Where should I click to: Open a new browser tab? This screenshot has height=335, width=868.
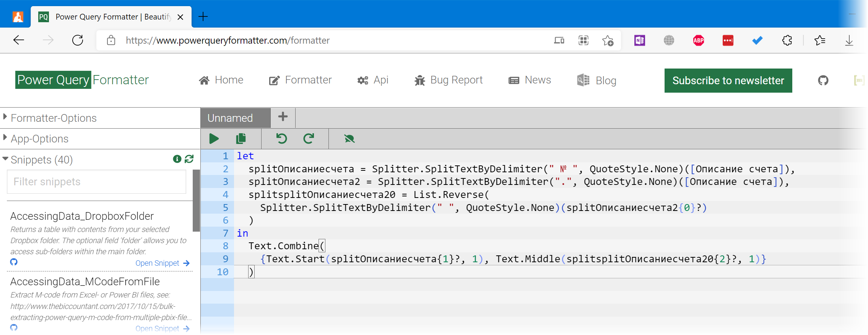[203, 16]
